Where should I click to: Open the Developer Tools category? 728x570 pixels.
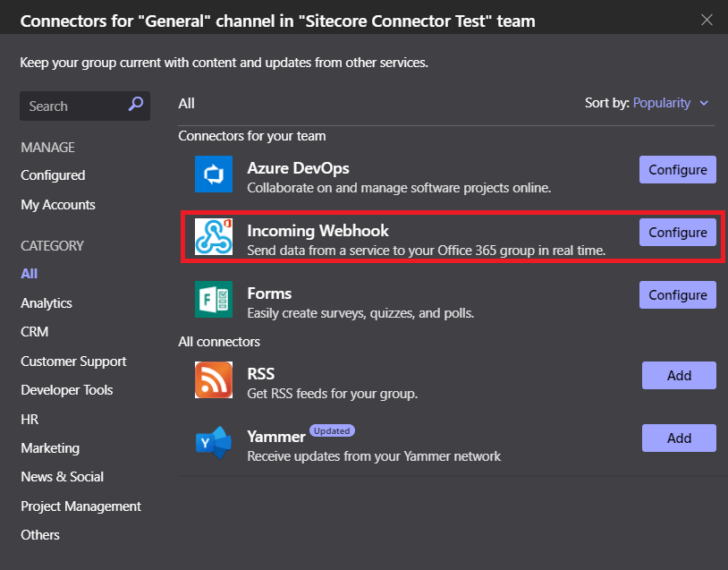pos(66,390)
